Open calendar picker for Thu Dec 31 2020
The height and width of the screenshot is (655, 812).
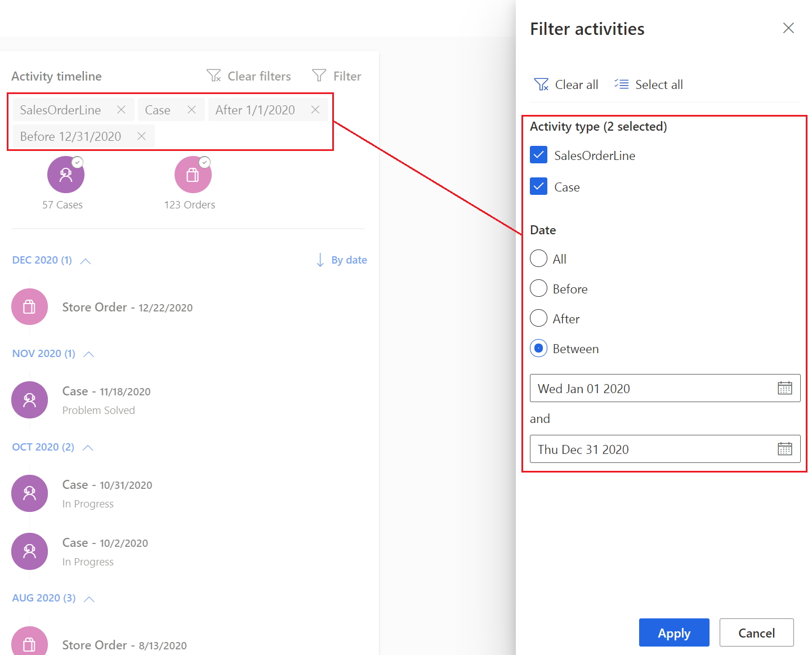pyautogui.click(x=786, y=448)
